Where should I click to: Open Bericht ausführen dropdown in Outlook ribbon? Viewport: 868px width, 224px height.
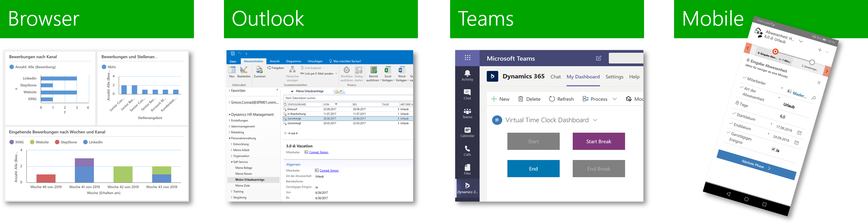click(x=373, y=74)
